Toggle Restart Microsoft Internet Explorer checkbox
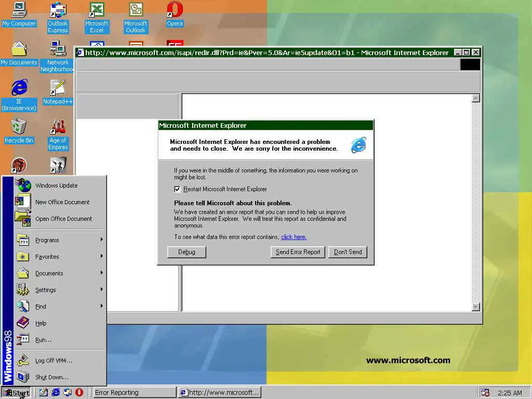This screenshot has height=399, width=532. [x=177, y=189]
